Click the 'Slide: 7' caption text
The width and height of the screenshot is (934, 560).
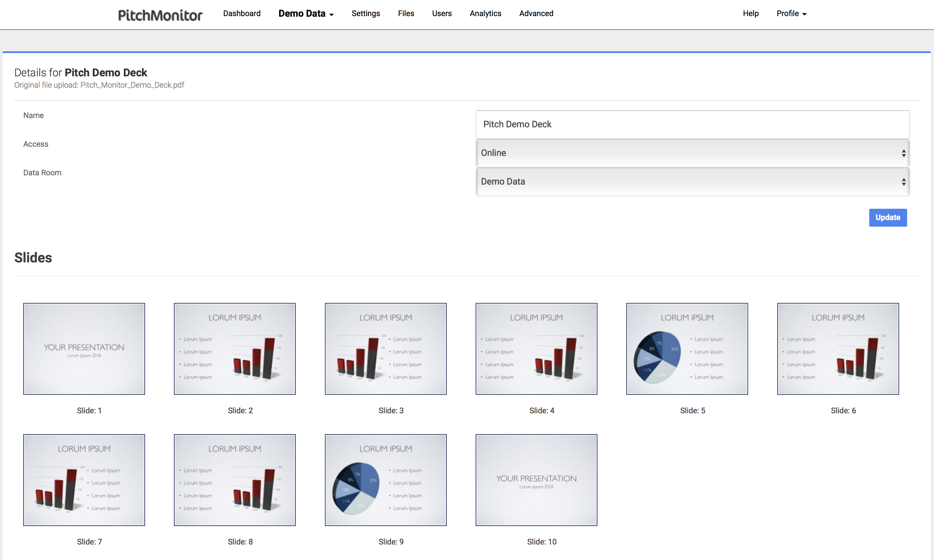point(89,542)
